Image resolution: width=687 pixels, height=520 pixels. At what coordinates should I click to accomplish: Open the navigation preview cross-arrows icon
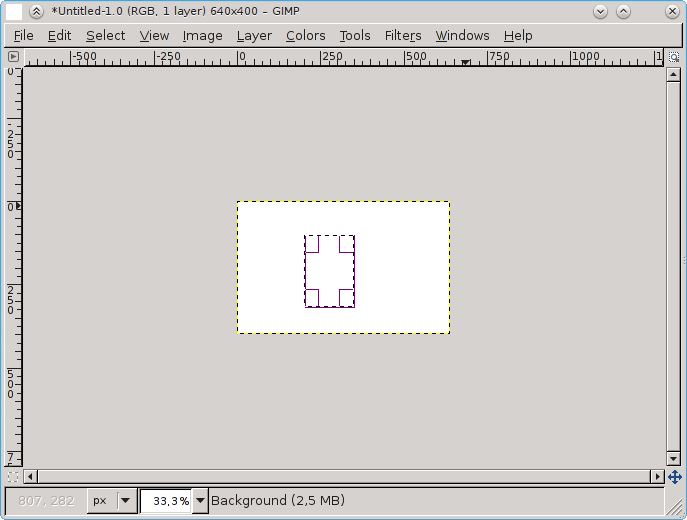click(674, 477)
